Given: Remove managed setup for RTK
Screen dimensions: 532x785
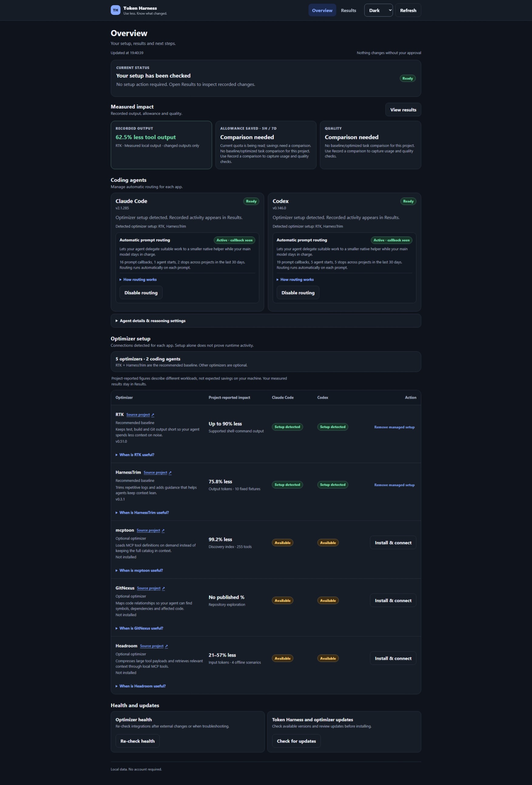Looking at the screenshot, I should pyautogui.click(x=394, y=427).
